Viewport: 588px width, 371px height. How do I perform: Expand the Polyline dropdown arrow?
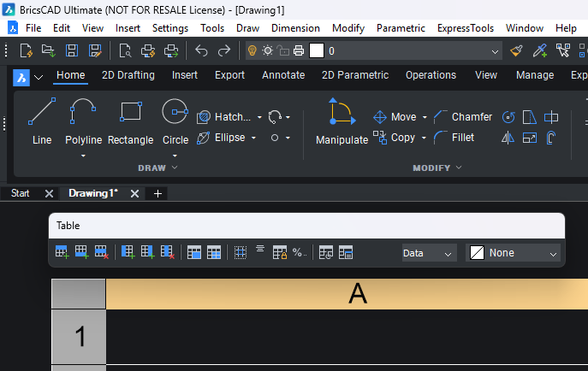click(x=83, y=156)
